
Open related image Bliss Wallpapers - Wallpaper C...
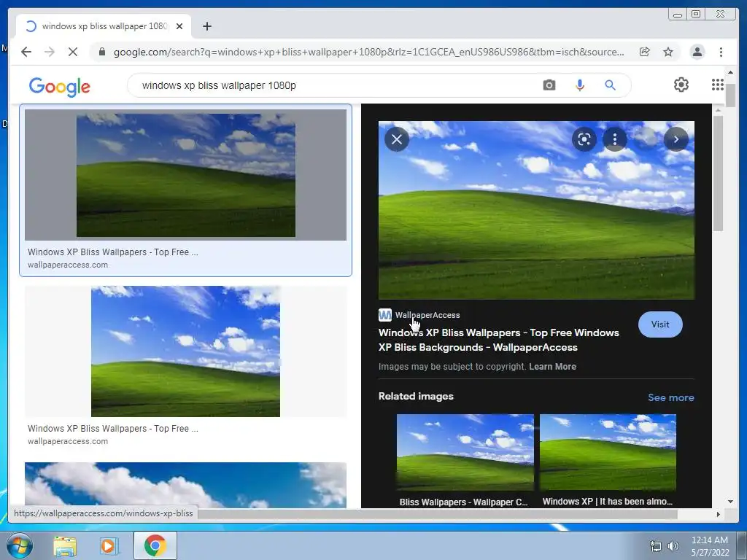(x=465, y=452)
